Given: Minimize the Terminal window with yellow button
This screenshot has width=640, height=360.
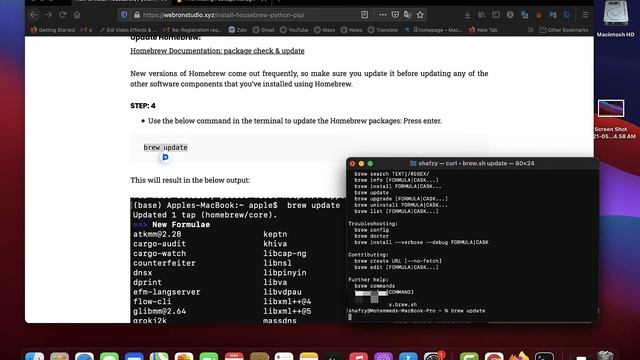Looking at the screenshot, I should tap(361, 163).
